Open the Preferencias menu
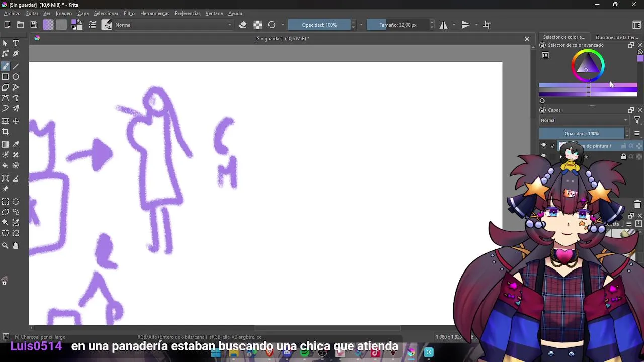 tap(188, 13)
